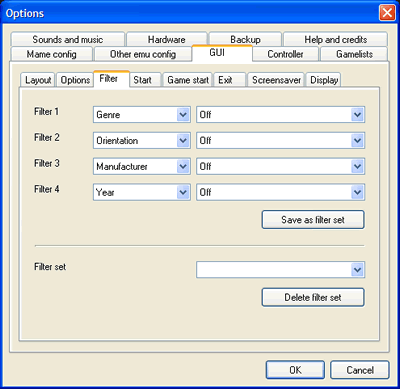Select the Game start sub-tab

tap(188, 80)
